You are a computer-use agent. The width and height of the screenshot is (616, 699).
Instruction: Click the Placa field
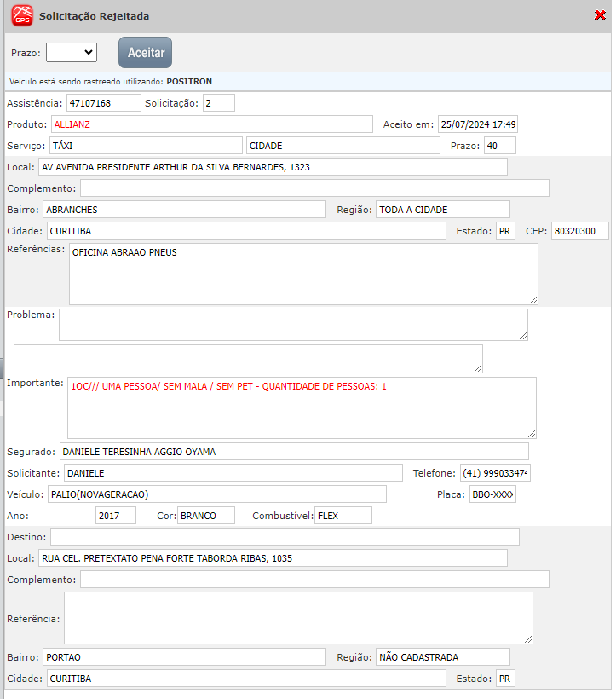[492, 494]
